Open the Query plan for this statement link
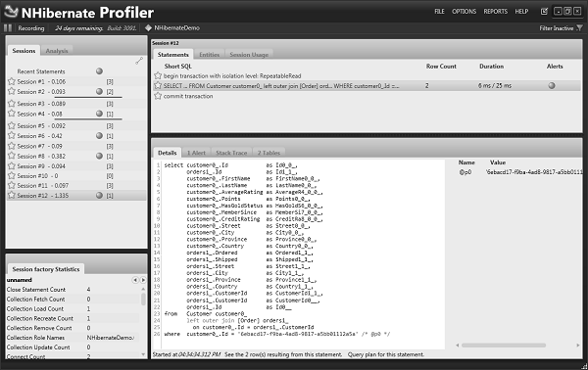The height and width of the screenshot is (370, 588). 386,354
